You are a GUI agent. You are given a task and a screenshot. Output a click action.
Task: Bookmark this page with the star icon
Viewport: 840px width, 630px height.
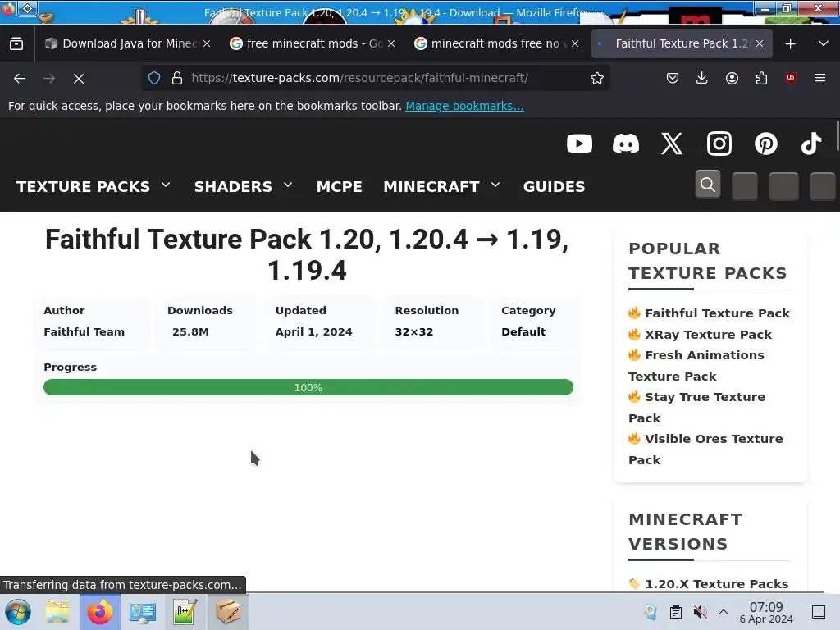pyautogui.click(x=597, y=78)
